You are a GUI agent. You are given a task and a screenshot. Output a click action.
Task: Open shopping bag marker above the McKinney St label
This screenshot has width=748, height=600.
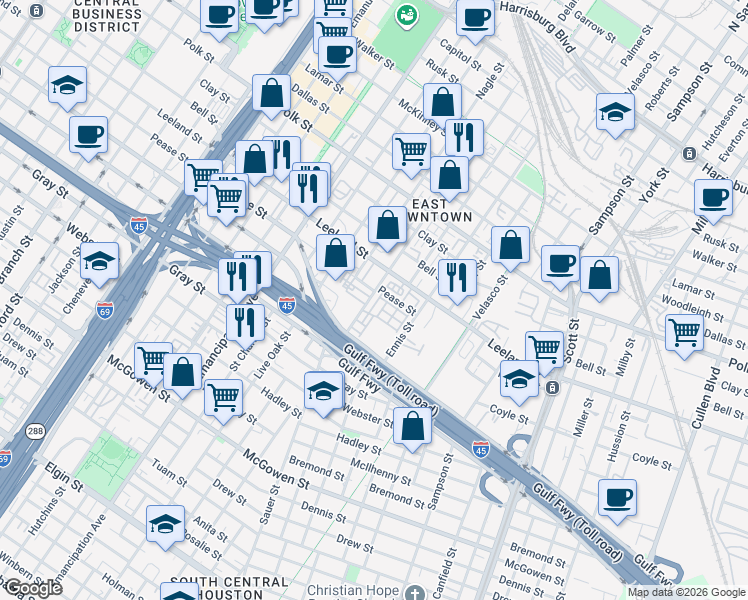point(442,103)
